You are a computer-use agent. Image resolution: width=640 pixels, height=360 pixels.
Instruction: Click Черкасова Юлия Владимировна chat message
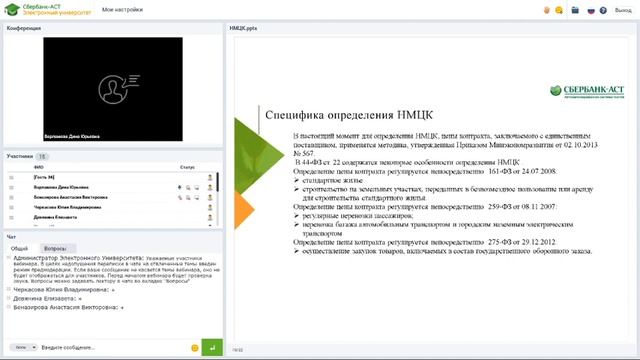pos(64,290)
